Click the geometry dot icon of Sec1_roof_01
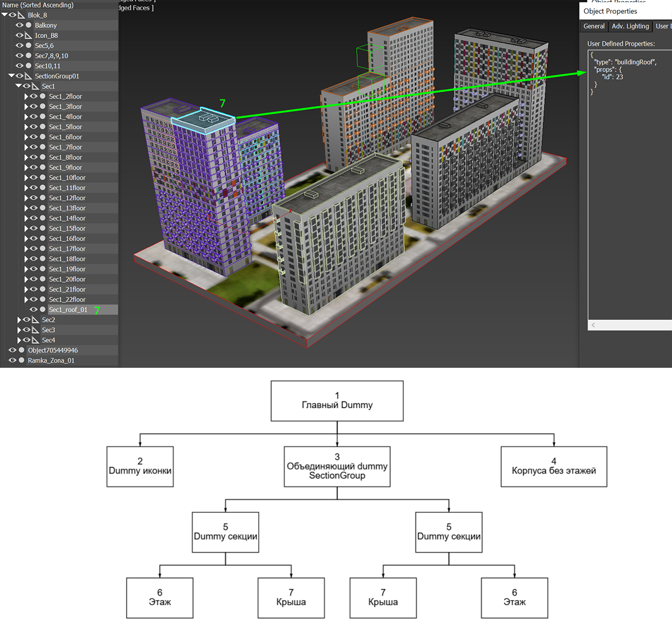This screenshot has height=627, width=672. click(43, 310)
